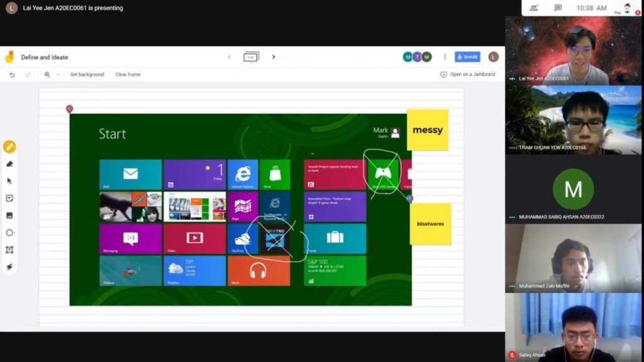The width and height of the screenshot is (644, 362).
Task: Click Open on a Jamboard
Action: [467, 74]
